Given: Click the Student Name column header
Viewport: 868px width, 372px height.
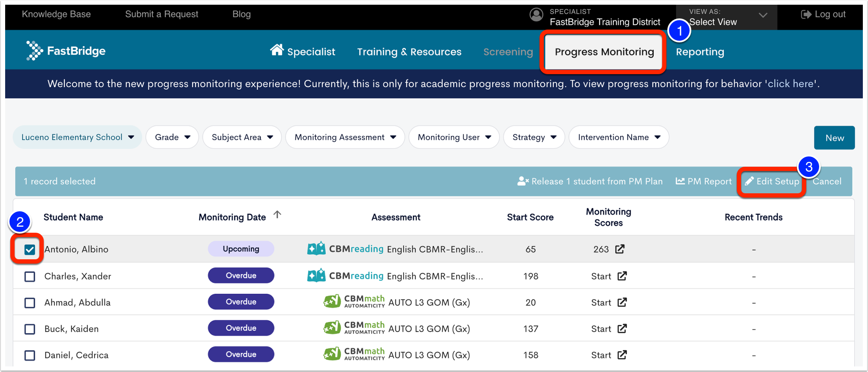Looking at the screenshot, I should pos(73,217).
